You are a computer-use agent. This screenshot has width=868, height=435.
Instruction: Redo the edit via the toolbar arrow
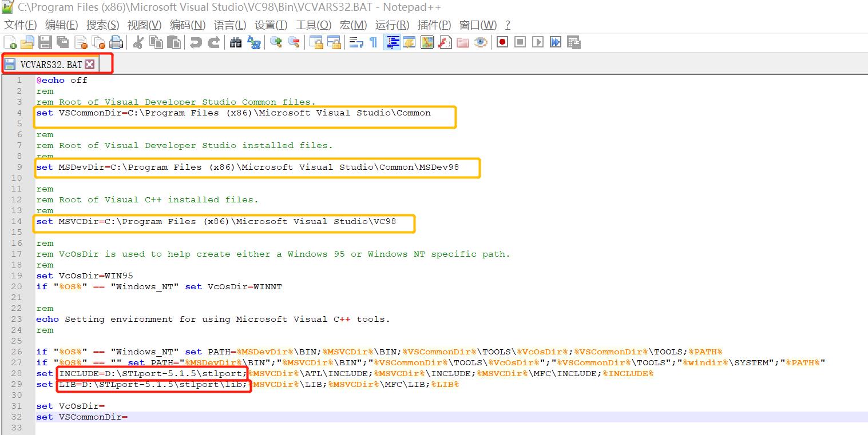coord(213,42)
